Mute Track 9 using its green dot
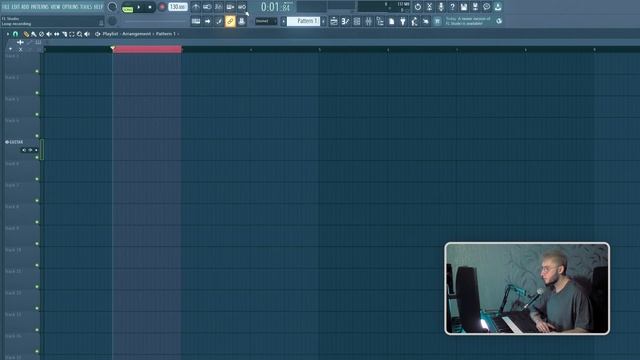 37,244
